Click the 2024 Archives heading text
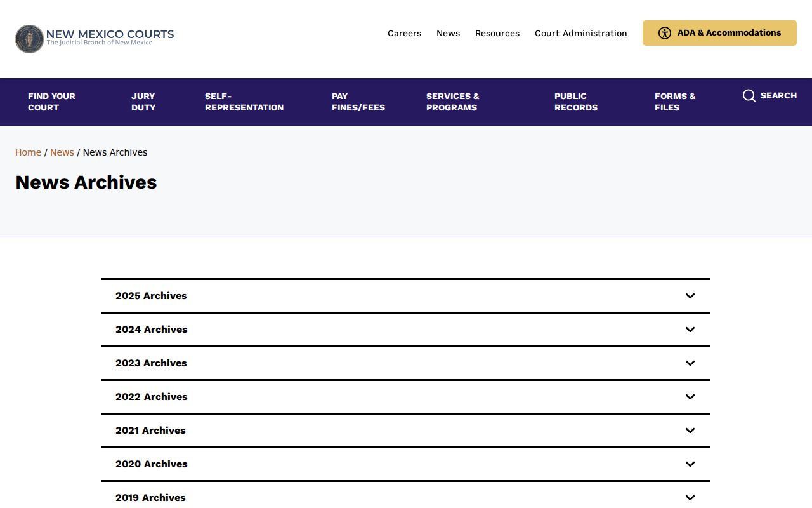Image resolution: width=812 pixels, height=508 pixels. click(x=152, y=330)
